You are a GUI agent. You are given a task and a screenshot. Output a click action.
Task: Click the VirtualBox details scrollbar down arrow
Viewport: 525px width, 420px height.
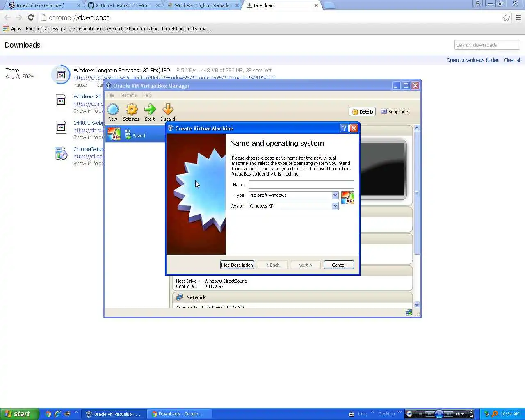pos(417,304)
